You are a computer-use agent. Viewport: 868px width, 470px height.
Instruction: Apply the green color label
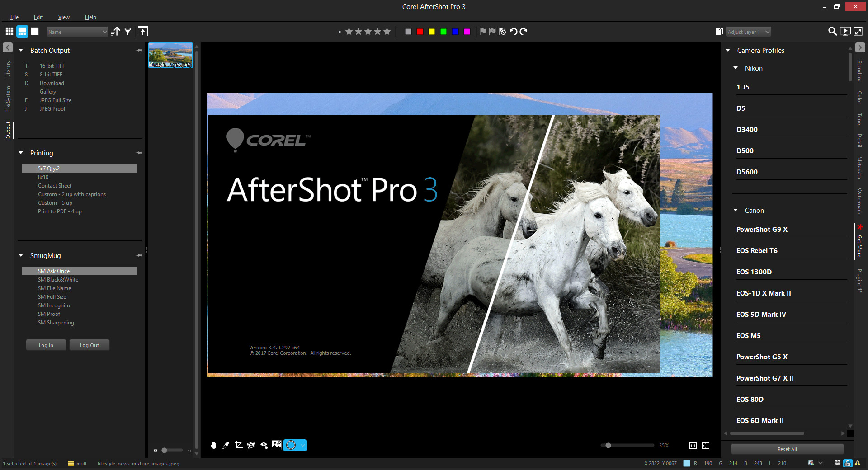tap(443, 32)
